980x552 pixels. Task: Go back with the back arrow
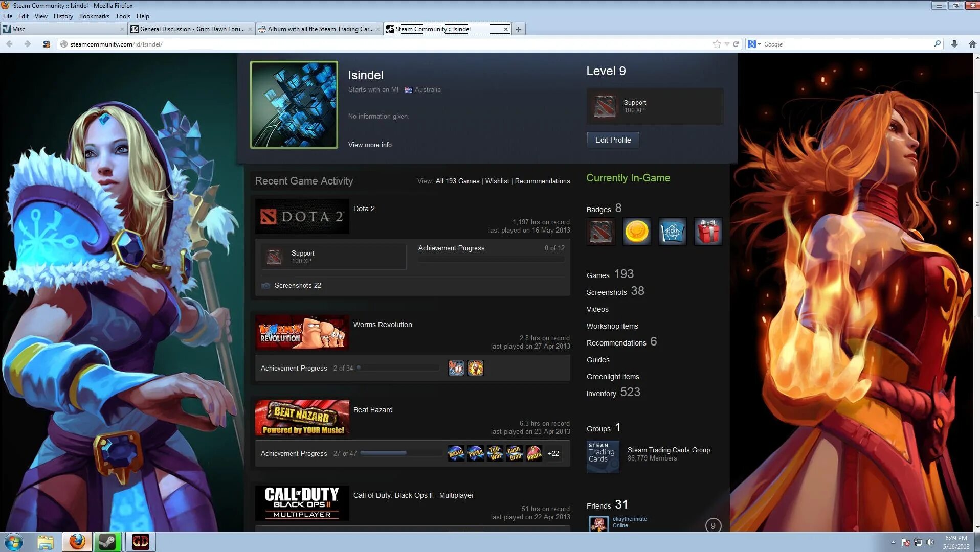click(x=9, y=44)
